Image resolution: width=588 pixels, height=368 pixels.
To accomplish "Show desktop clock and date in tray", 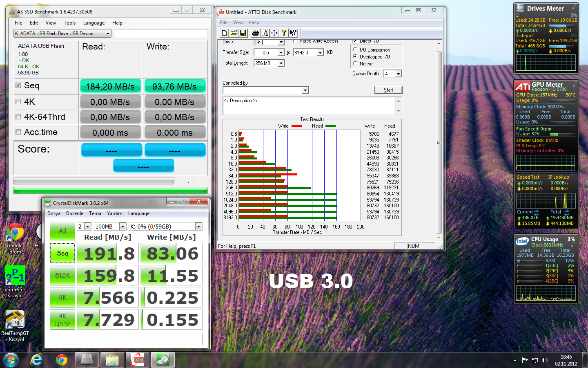I will tap(566, 360).
